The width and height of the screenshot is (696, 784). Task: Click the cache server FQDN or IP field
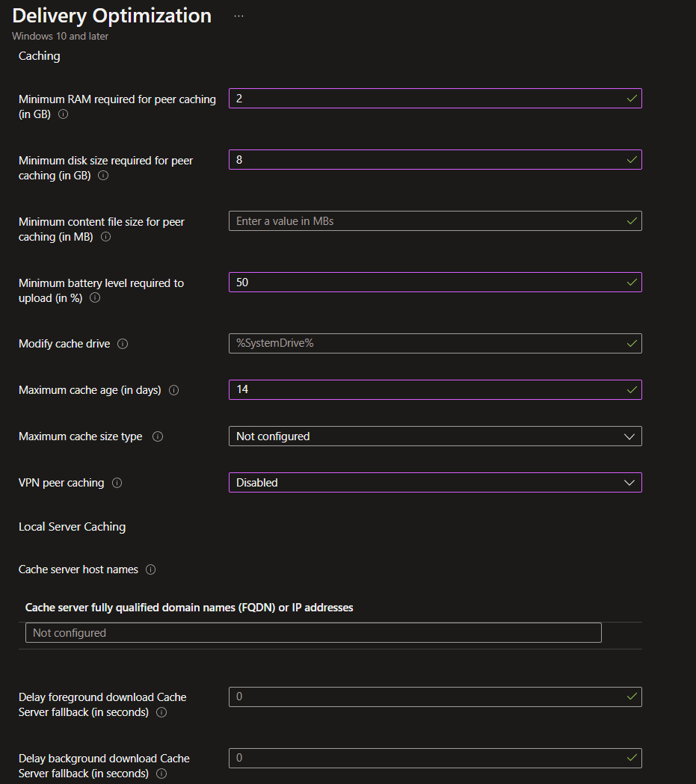tap(313, 633)
